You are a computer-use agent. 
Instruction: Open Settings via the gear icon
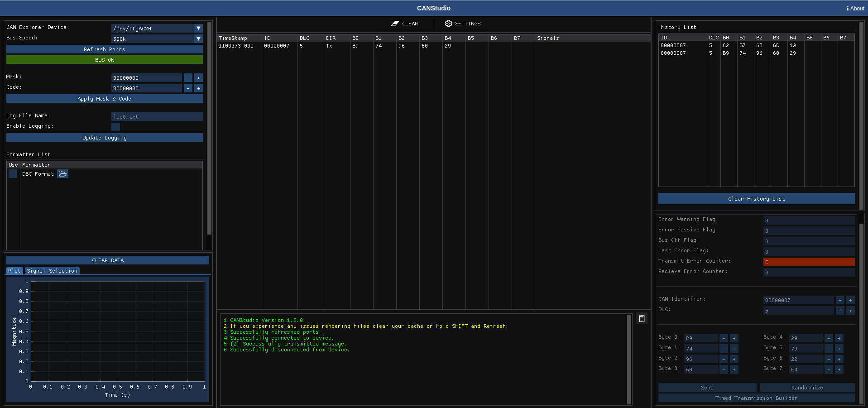pyautogui.click(x=448, y=24)
